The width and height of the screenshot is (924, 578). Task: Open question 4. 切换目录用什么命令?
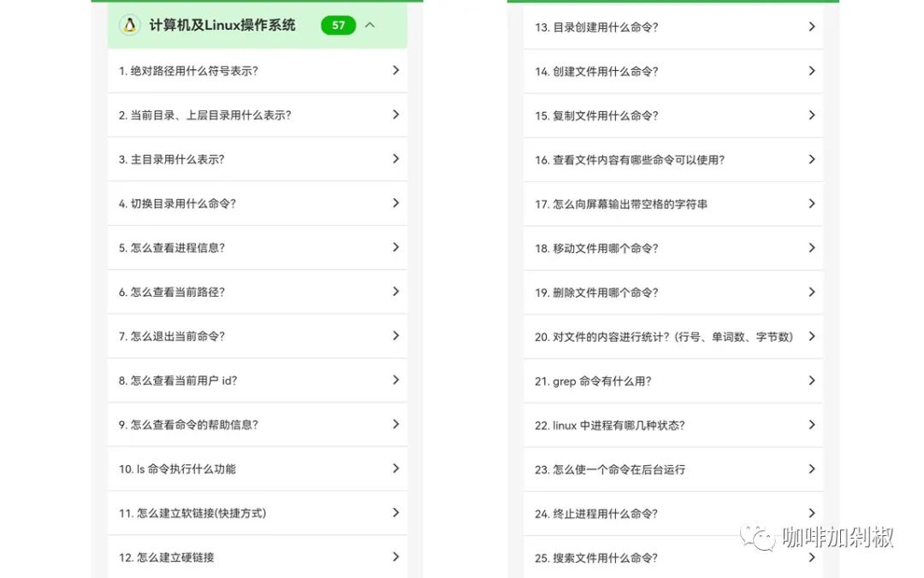(258, 203)
